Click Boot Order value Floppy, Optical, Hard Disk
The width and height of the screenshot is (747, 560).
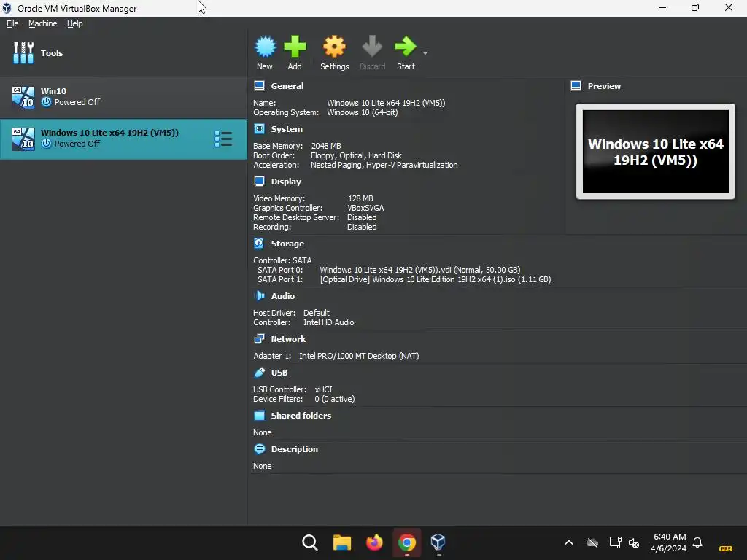pos(356,155)
